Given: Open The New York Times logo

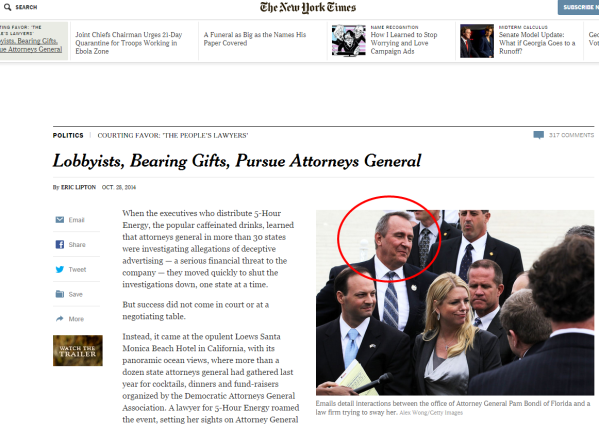Looking at the screenshot, I should (308, 8).
